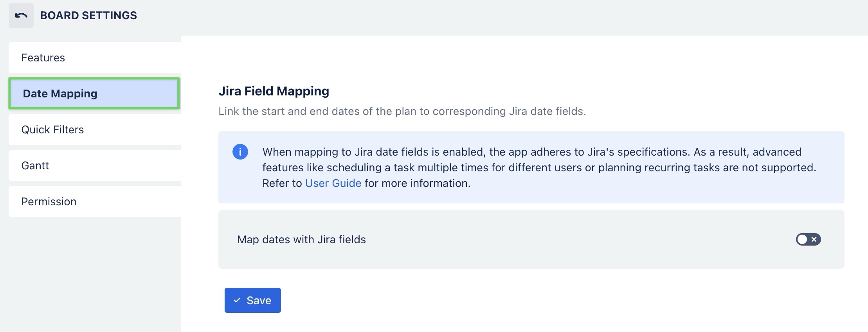Screen dimensions: 868x332
Task: Click the back arrow to exit Board Settings
Action: tap(21, 15)
